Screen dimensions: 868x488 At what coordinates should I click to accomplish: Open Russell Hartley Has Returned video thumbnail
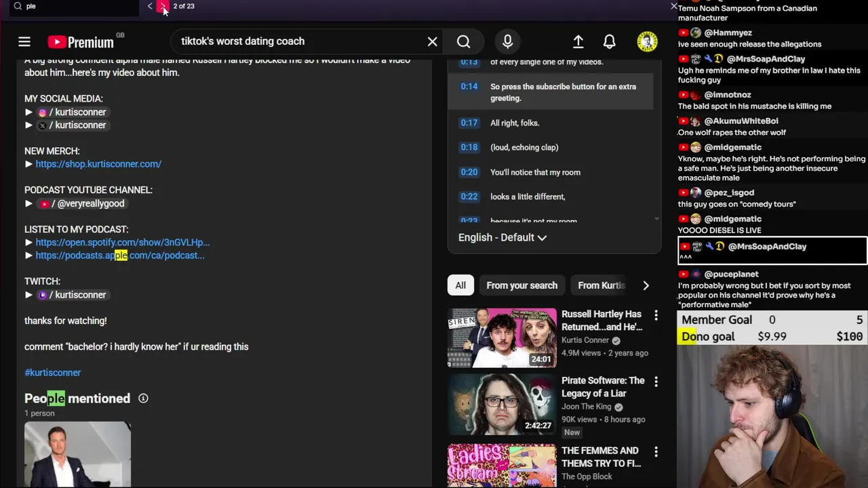pyautogui.click(x=502, y=338)
